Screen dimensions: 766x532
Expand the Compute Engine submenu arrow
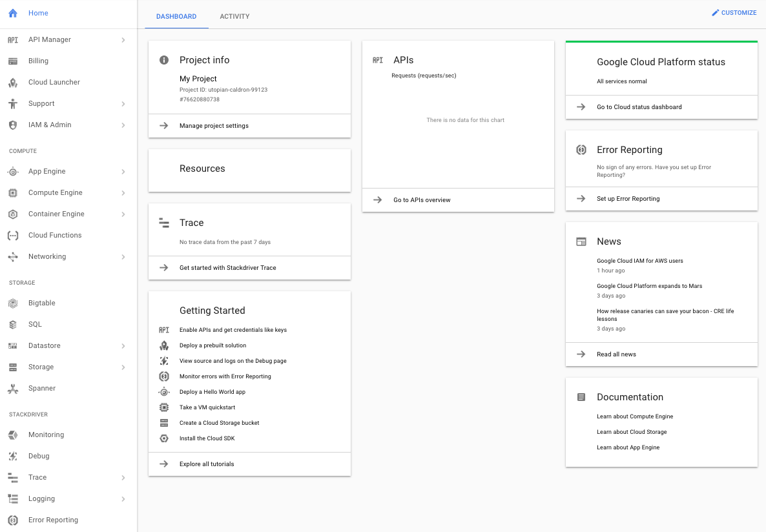[x=123, y=193]
